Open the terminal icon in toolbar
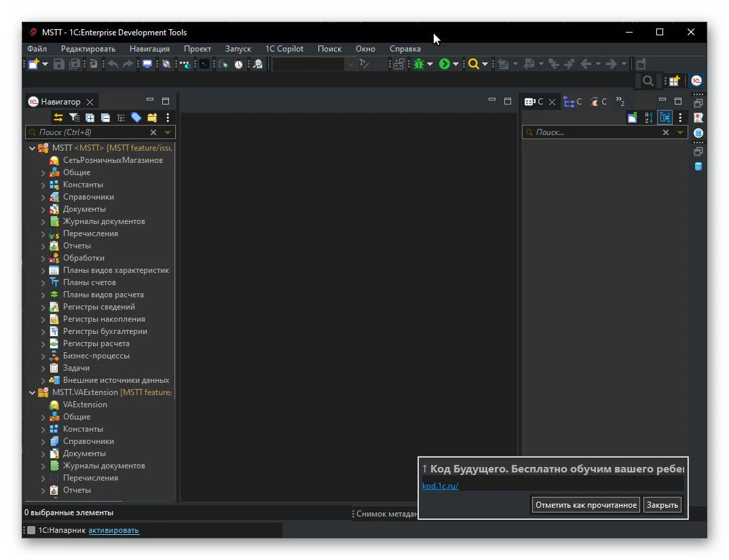Viewport: 729px width, 560px height. pos(204,64)
